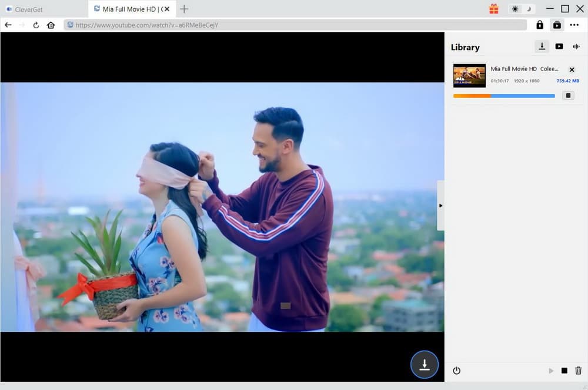This screenshot has width=588, height=390.
Task: Delete all tasks with the trash icon
Action: point(578,371)
